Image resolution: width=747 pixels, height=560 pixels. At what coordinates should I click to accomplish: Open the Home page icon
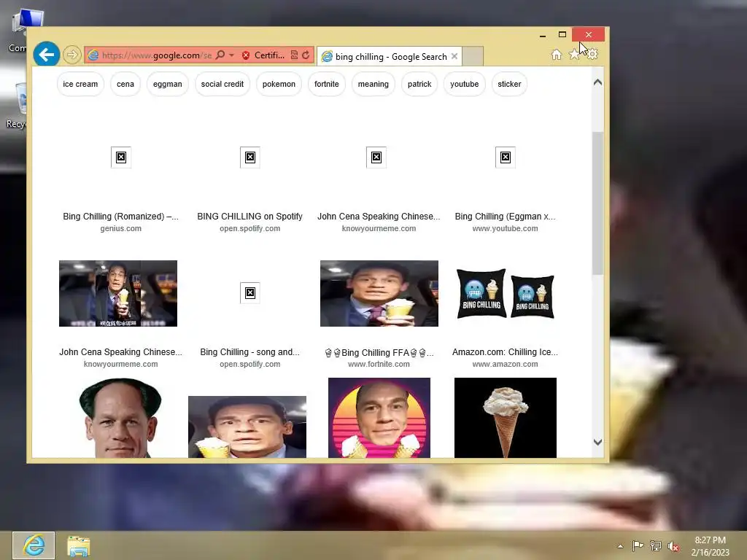pyautogui.click(x=557, y=54)
